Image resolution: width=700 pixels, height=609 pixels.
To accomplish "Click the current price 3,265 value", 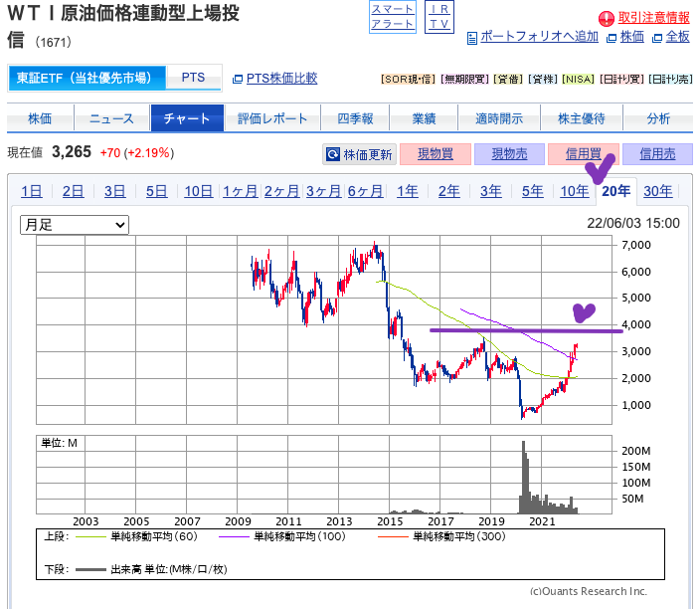I will tap(72, 152).
